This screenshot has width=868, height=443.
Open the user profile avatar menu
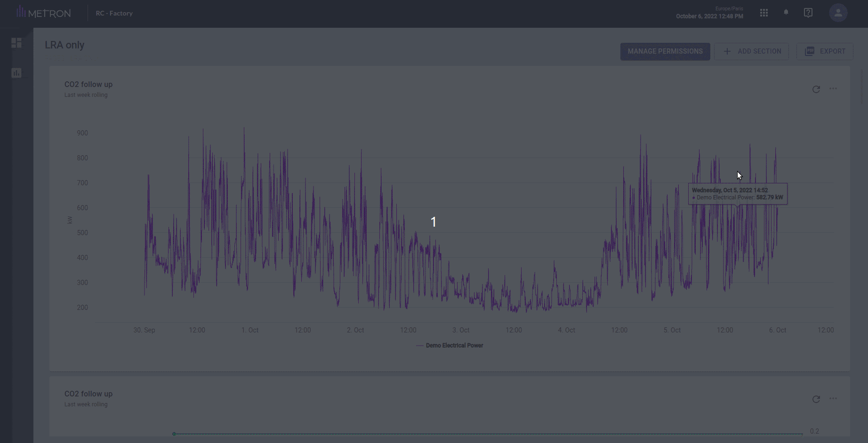(x=838, y=13)
